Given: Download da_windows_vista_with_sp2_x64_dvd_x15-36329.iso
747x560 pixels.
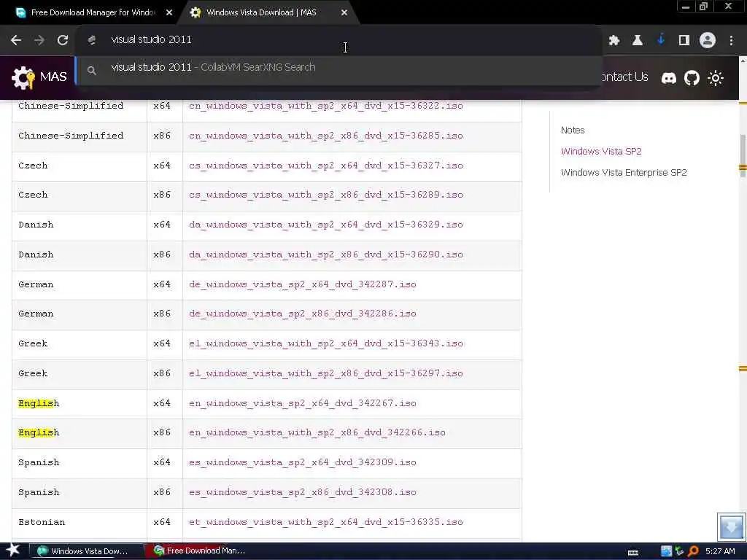Looking at the screenshot, I should (x=326, y=225).
